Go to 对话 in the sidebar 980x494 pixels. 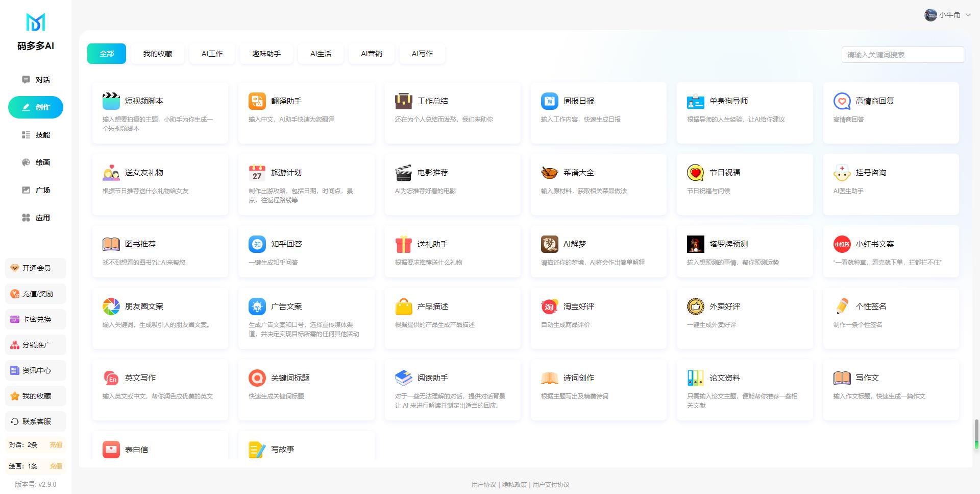click(x=36, y=80)
